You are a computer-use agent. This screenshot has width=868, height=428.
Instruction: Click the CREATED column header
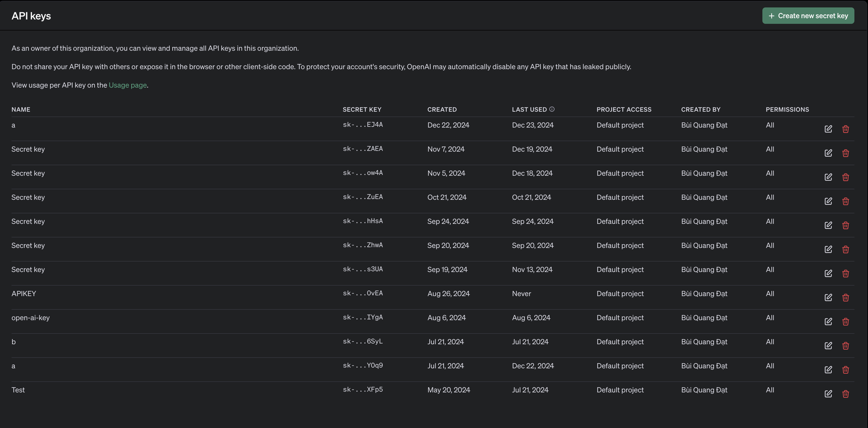coord(442,109)
